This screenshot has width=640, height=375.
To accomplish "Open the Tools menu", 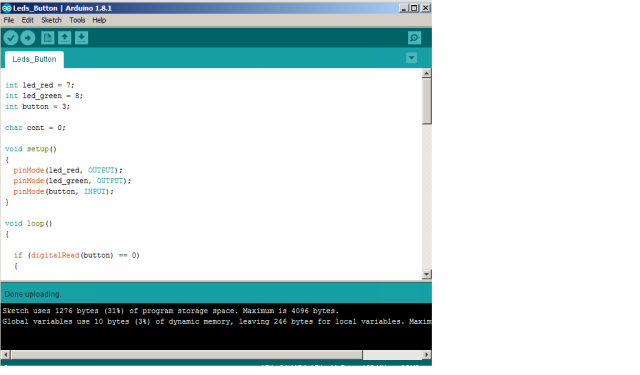I will [x=77, y=20].
